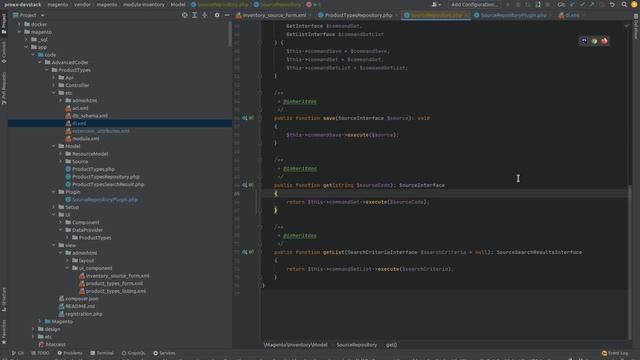Click the user profile icon in top toolbar
Screen dimensions: 640x360
click(x=436, y=4)
